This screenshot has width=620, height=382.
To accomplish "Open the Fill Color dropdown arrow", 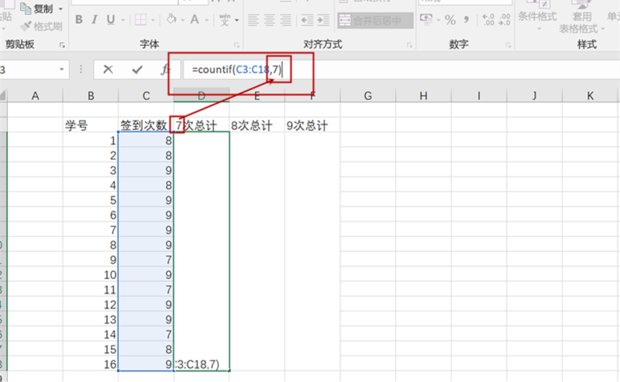I will coord(183,20).
